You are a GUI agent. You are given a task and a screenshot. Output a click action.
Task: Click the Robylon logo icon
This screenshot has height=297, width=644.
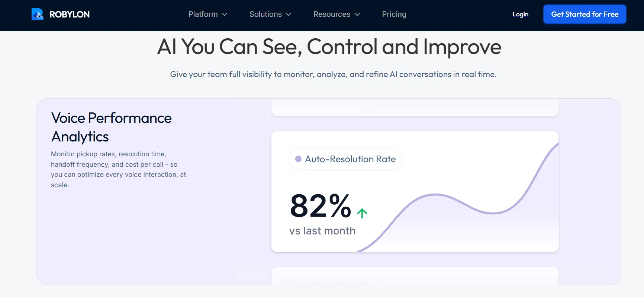coord(38,14)
